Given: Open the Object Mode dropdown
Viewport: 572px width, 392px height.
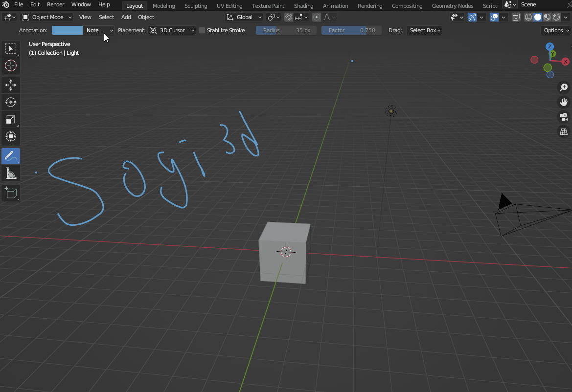Looking at the screenshot, I should pos(46,17).
